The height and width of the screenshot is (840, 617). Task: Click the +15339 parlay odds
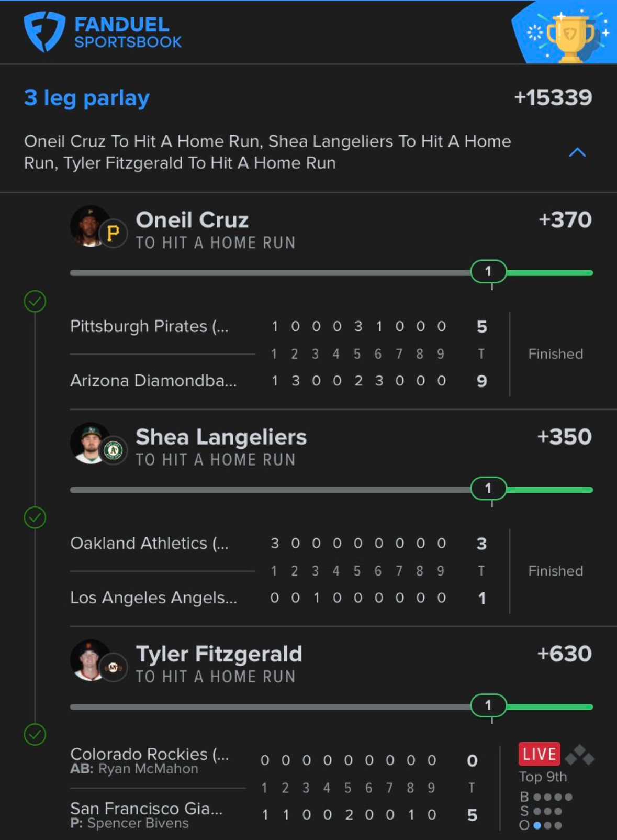tap(553, 97)
